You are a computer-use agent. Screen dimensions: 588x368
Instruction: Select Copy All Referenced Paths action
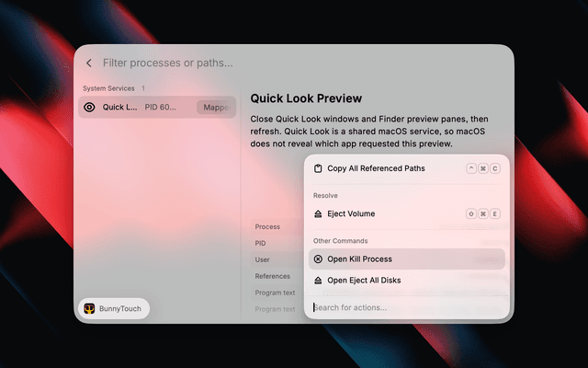[406, 168]
